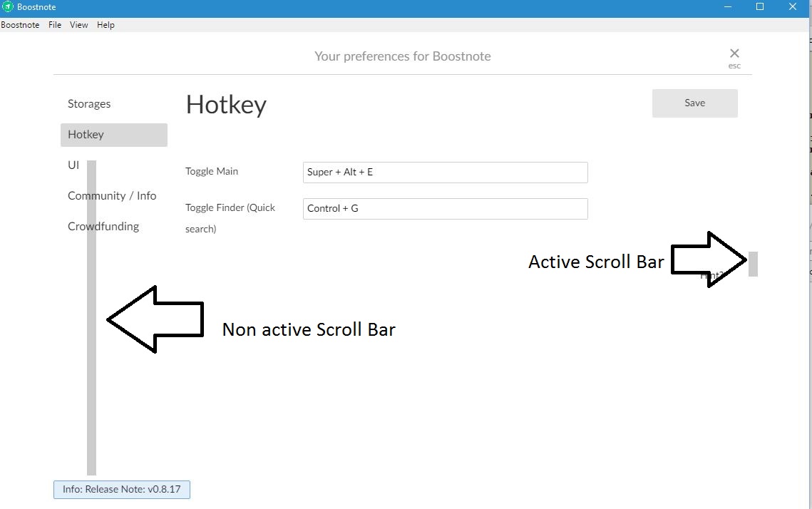Select the Hotkey preferences section
Viewport: 812px width, 509px height.
[x=86, y=134]
